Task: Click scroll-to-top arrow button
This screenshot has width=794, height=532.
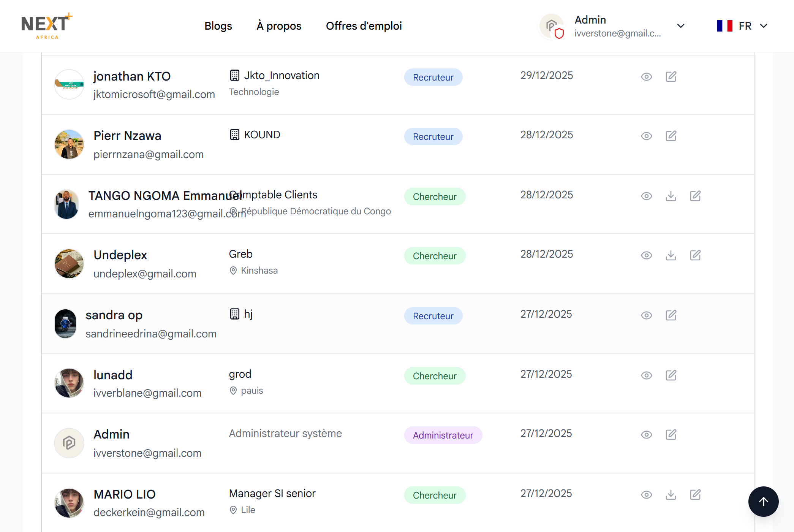Action: pyautogui.click(x=763, y=502)
